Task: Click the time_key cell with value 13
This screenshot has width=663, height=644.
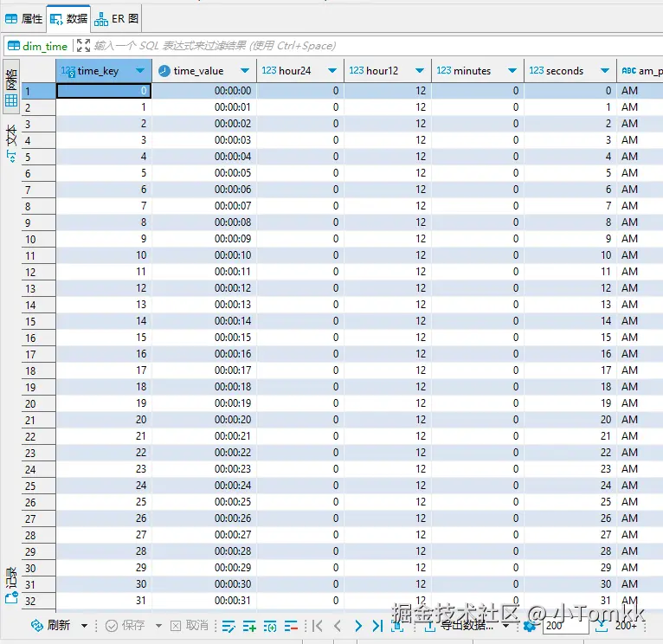Action: pyautogui.click(x=104, y=305)
